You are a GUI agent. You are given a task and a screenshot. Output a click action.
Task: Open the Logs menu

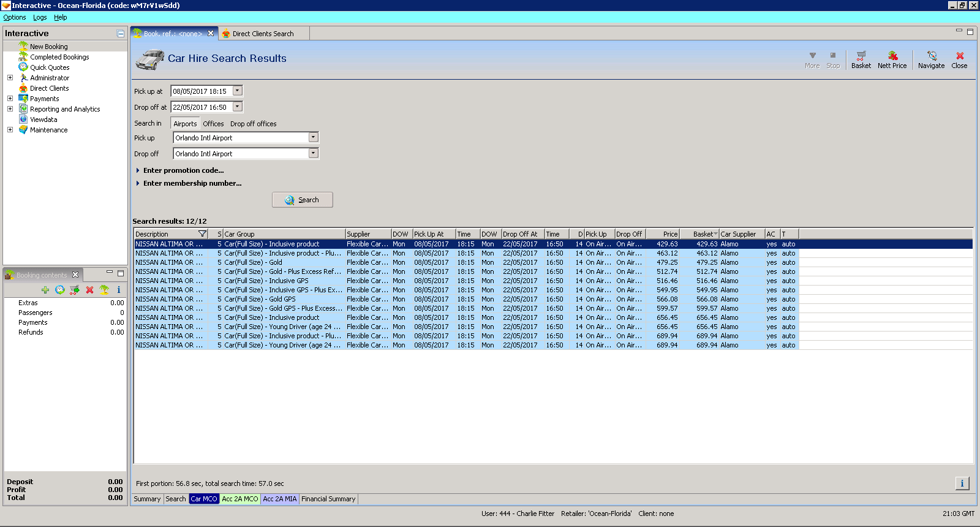[x=40, y=17]
